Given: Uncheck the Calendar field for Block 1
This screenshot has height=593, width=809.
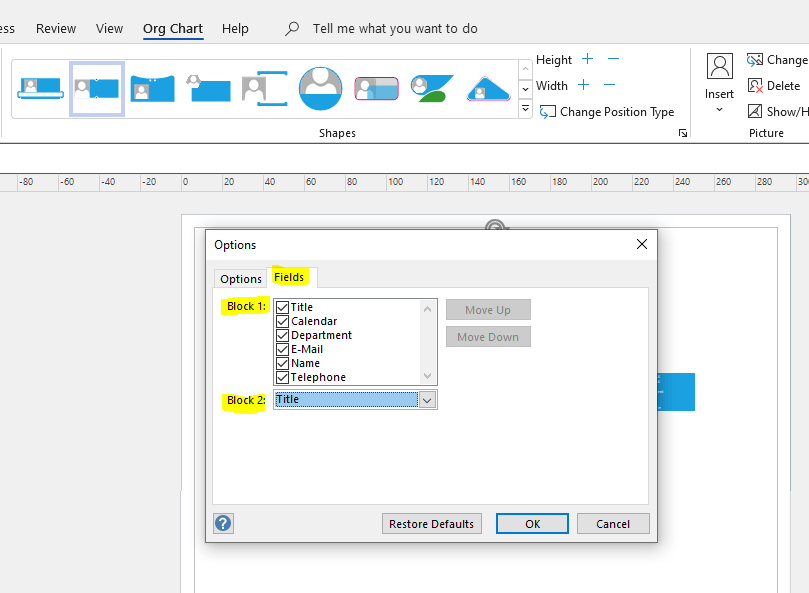Looking at the screenshot, I should (281, 320).
